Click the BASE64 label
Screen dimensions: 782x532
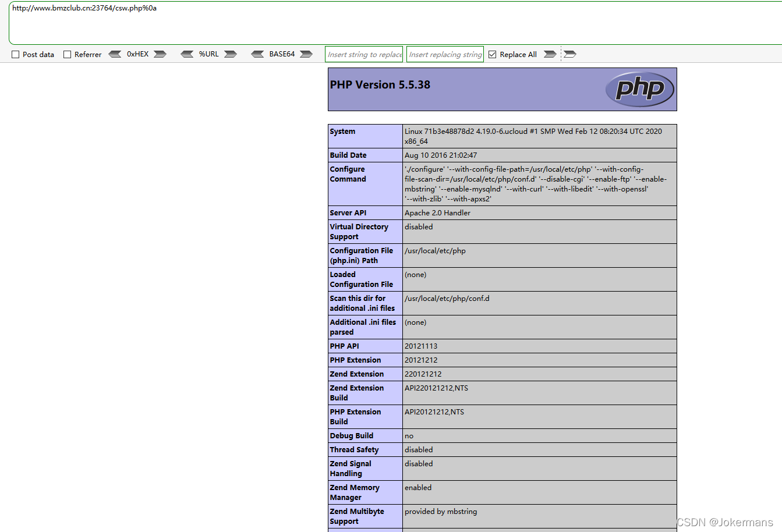click(282, 54)
